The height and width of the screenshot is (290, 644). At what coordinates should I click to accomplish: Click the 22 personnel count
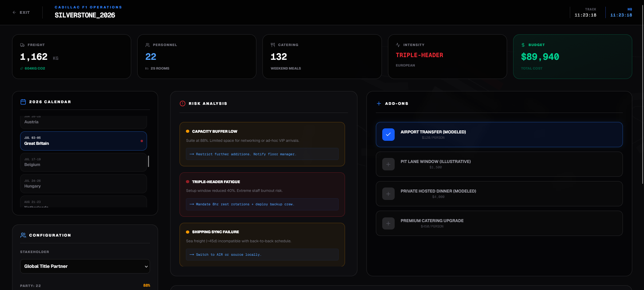tap(151, 57)
